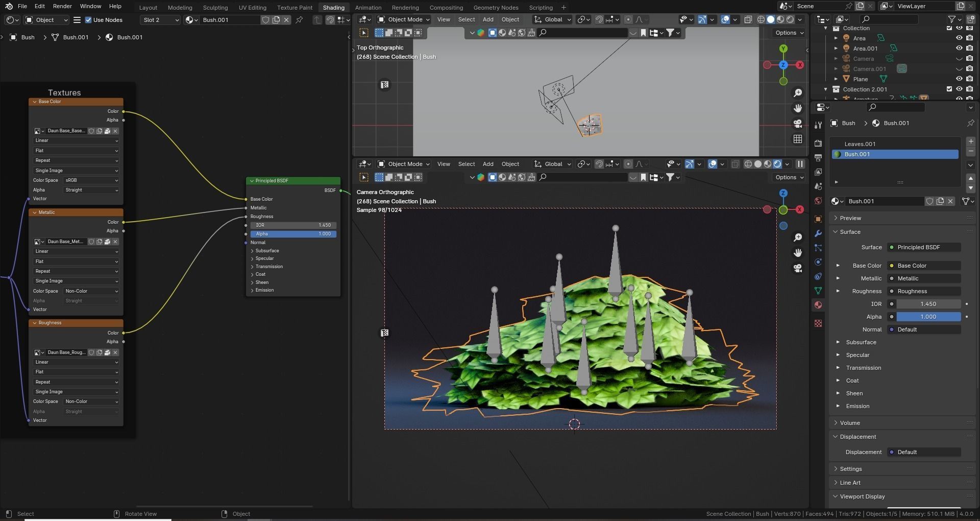Hide Area light in viewport via eye

[959, 38]
